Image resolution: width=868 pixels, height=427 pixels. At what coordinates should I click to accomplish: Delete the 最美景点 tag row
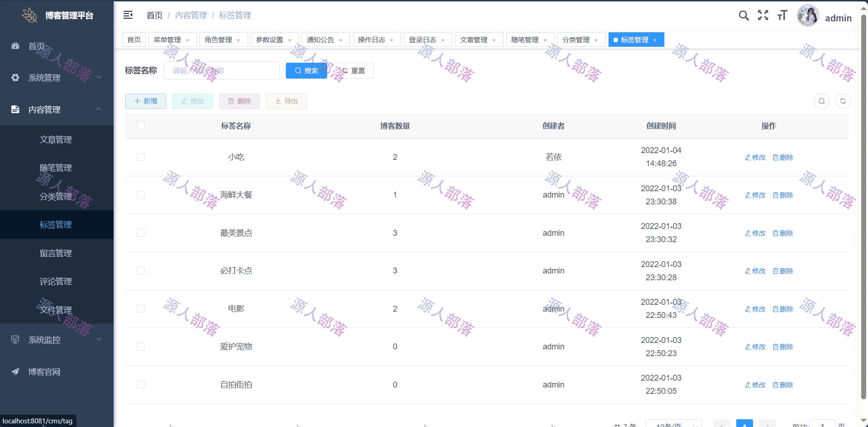pos(783,233)
